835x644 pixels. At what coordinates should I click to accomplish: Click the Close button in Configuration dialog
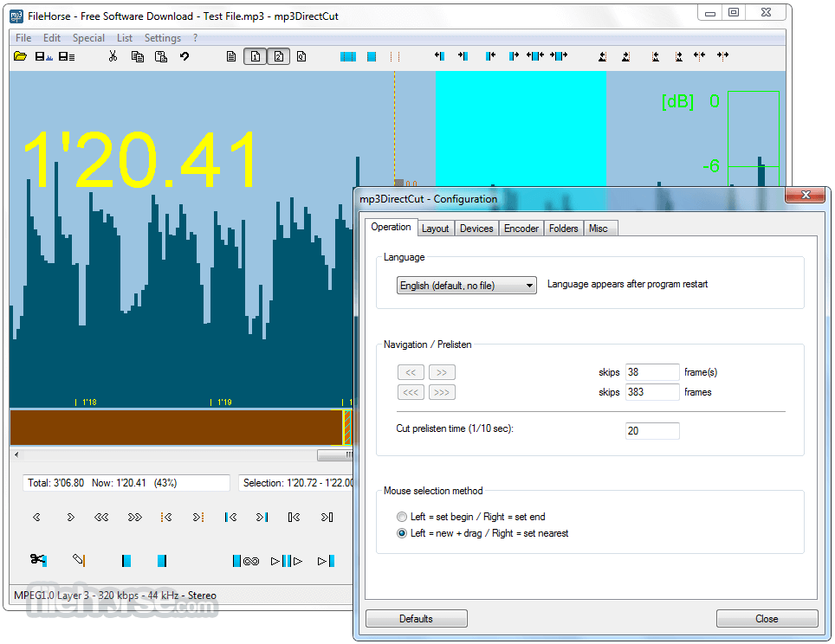pyautogui.click(x=767, y=618)
